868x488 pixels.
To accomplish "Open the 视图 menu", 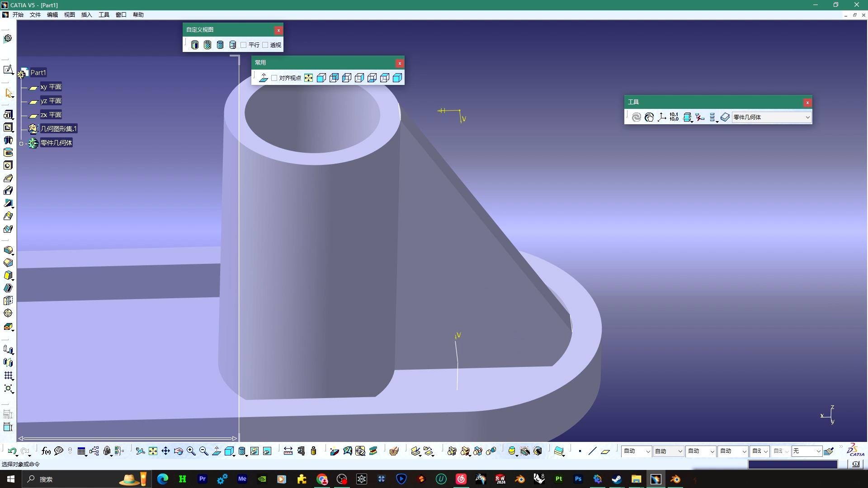I will [x=70, y=14].
